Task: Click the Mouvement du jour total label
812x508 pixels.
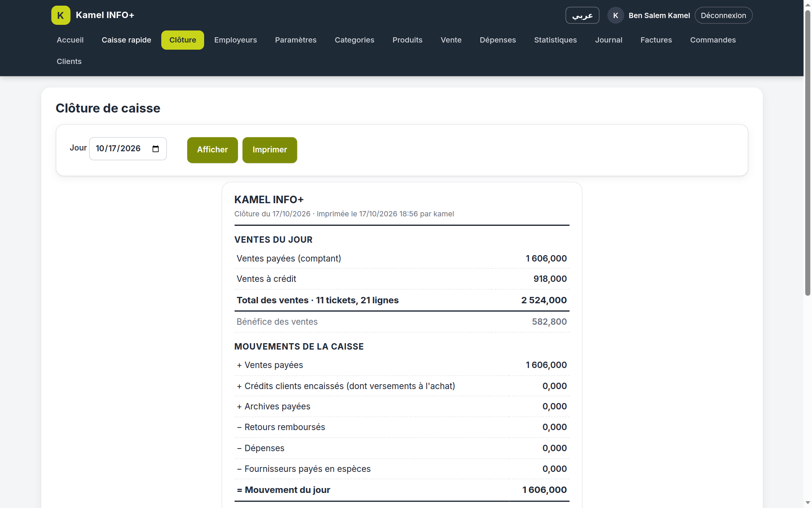Action: tap(283, 490)
